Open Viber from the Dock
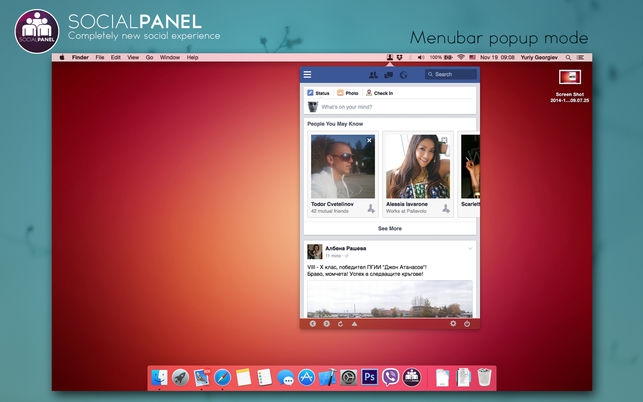 (x=390, y=377)
